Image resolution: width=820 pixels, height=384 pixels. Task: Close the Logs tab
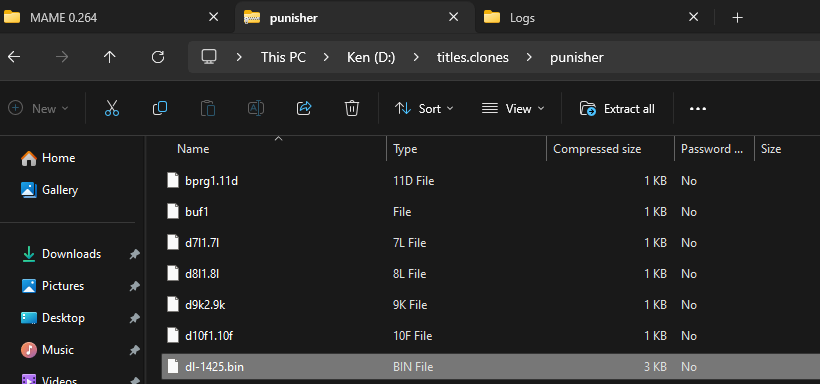point(693,17)
